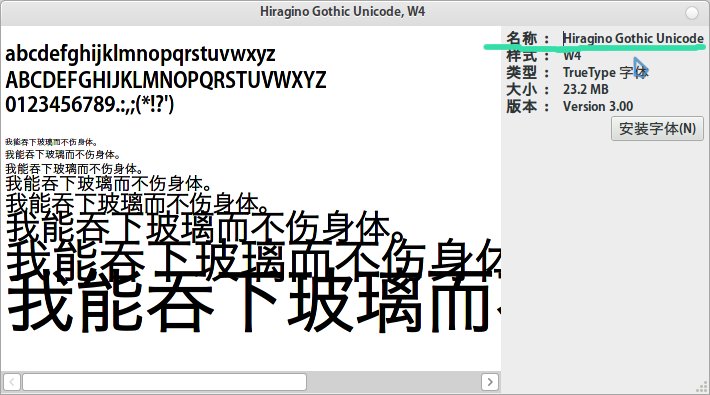This screenshot has width=710, height=395.
Task: Click the horizontal scrollbar thumb
Action: (164, 382)
